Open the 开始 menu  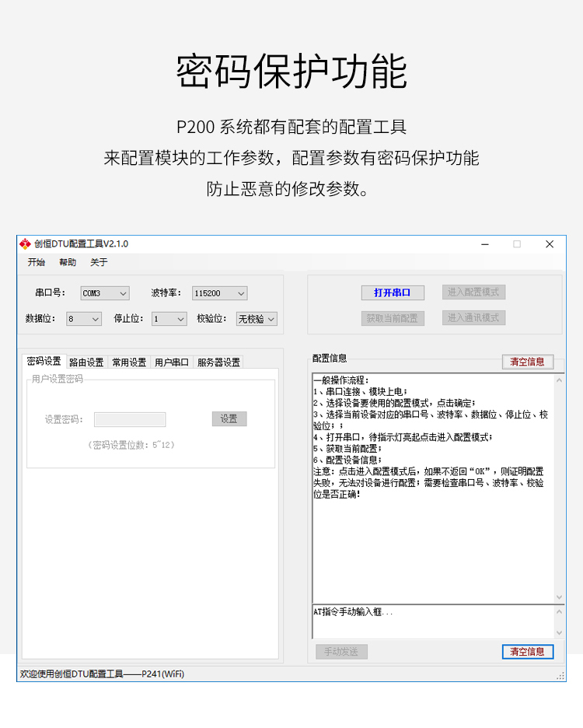point(37,262)
